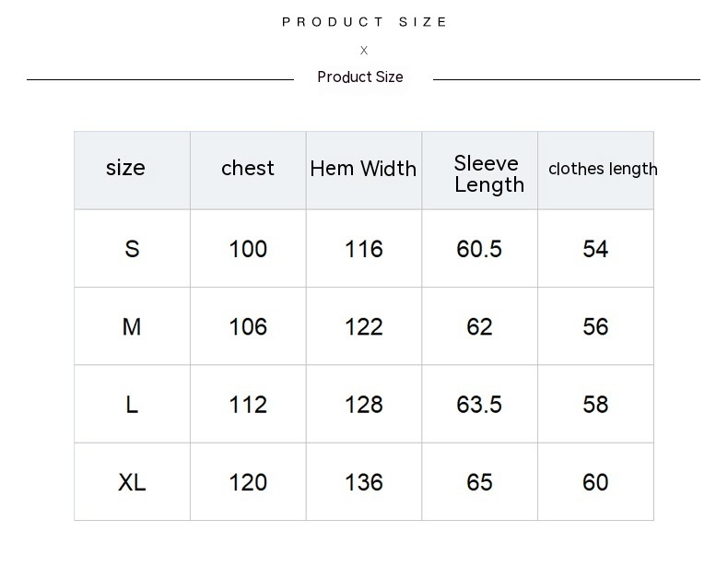This screenshot has width=728, height=567.
Task: Click the Hem Width column header
Action: pyautogui.click(x=363, y=169)
